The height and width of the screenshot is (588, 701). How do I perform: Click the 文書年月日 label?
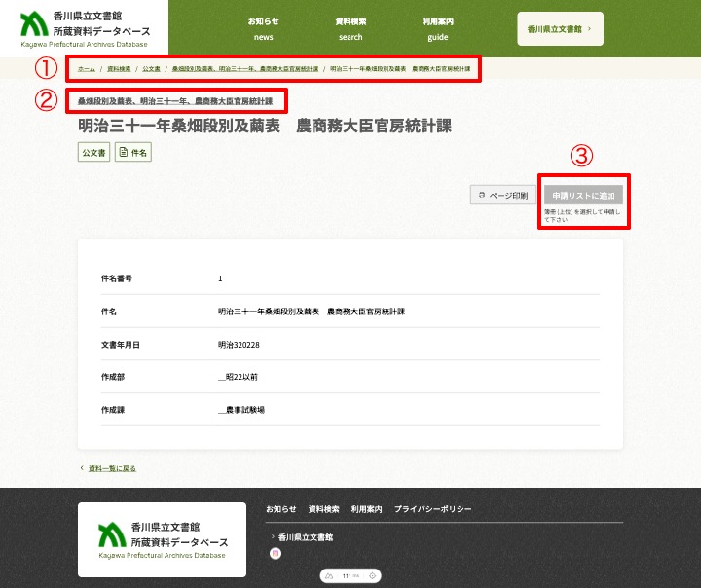point(121,345)
